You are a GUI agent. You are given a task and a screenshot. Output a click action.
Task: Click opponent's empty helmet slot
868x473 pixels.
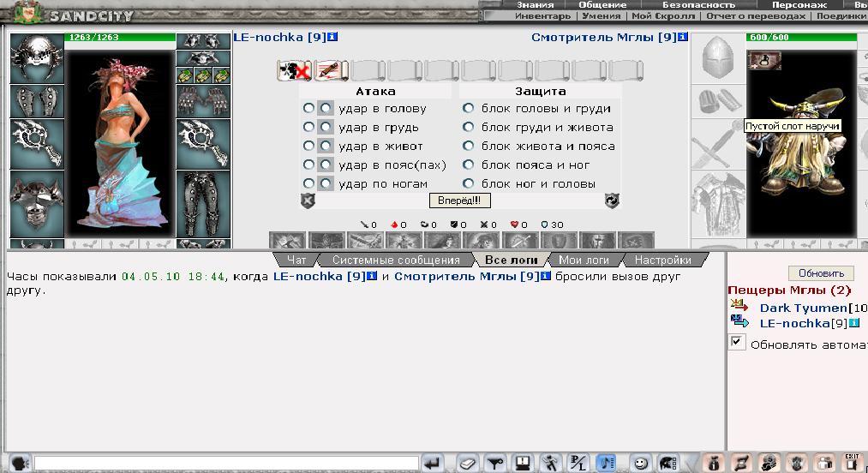point(718,58)
